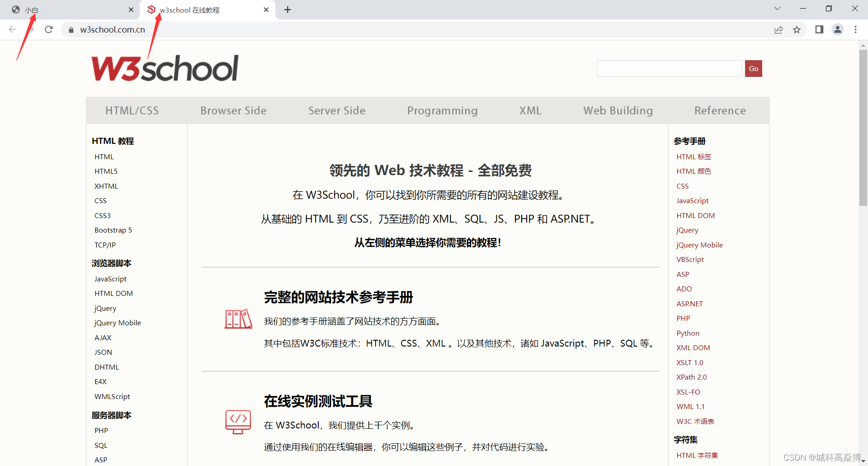Open JavaScript link in left sidebar
This screenshot has width=868, height=466.
click(110, 279)
